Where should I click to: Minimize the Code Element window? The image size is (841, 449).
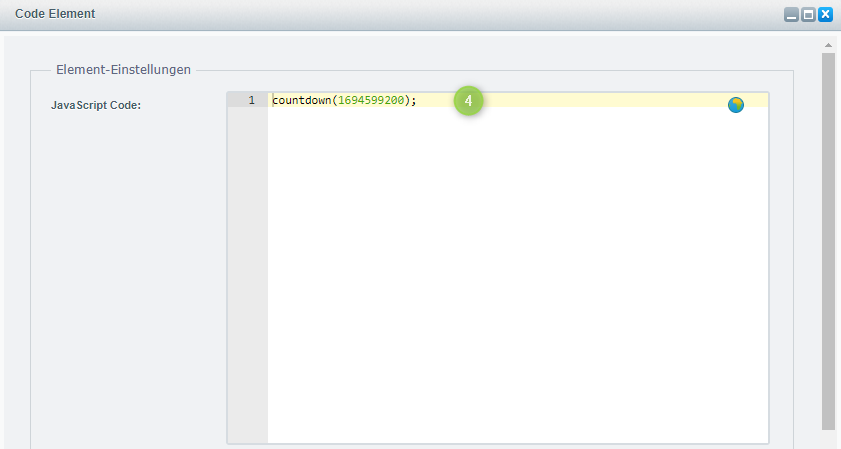pos(791,14)
